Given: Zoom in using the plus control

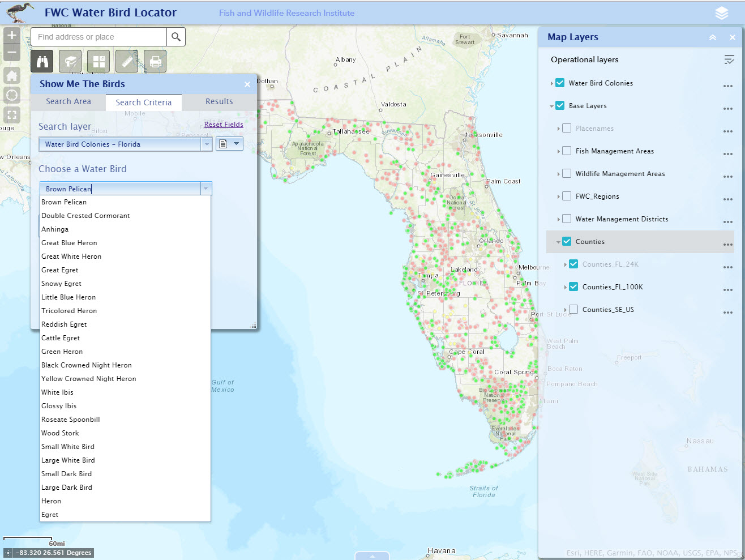Looking at the screenshot, I should tap(11, 35).
